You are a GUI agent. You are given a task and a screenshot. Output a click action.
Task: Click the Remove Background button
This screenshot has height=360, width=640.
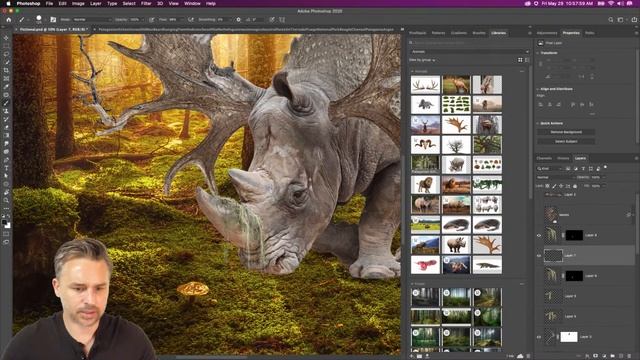[x=566, y=132]
